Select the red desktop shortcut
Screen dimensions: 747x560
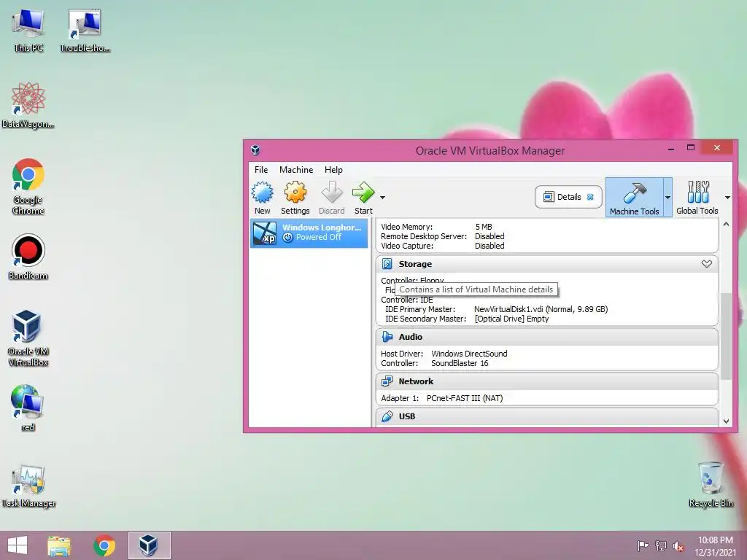click(28, 408)
